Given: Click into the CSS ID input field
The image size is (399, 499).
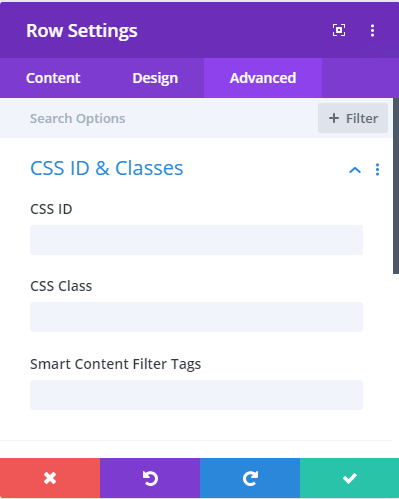Looking at the screenshot, I should [x=196, y=240].
